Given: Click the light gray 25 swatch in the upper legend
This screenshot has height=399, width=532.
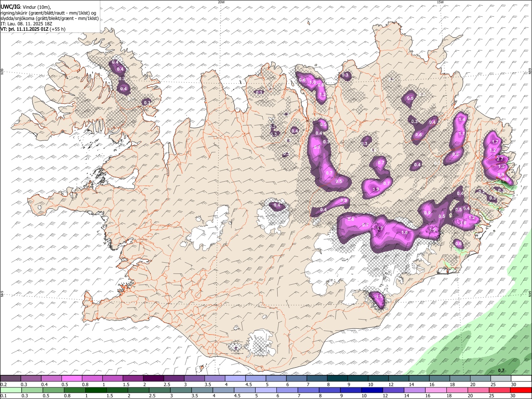Looking at the screenshot, I should 500,379.
